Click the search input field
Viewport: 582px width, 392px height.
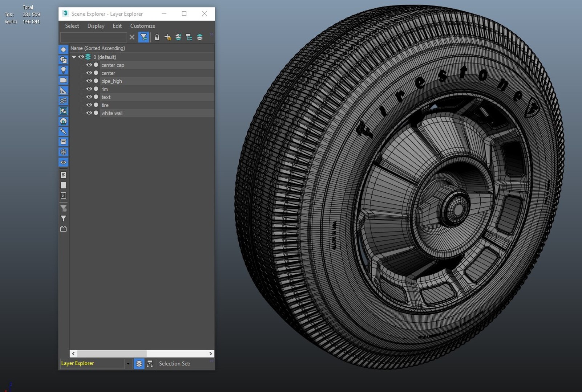93,37
